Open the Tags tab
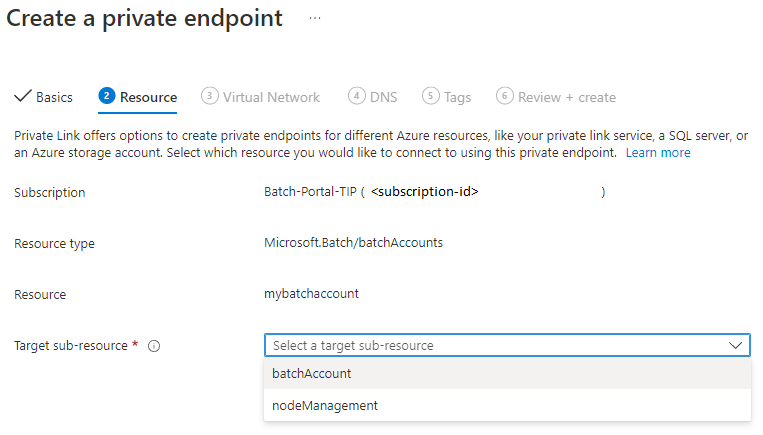 pyautogui.click(x=457, y=97)
